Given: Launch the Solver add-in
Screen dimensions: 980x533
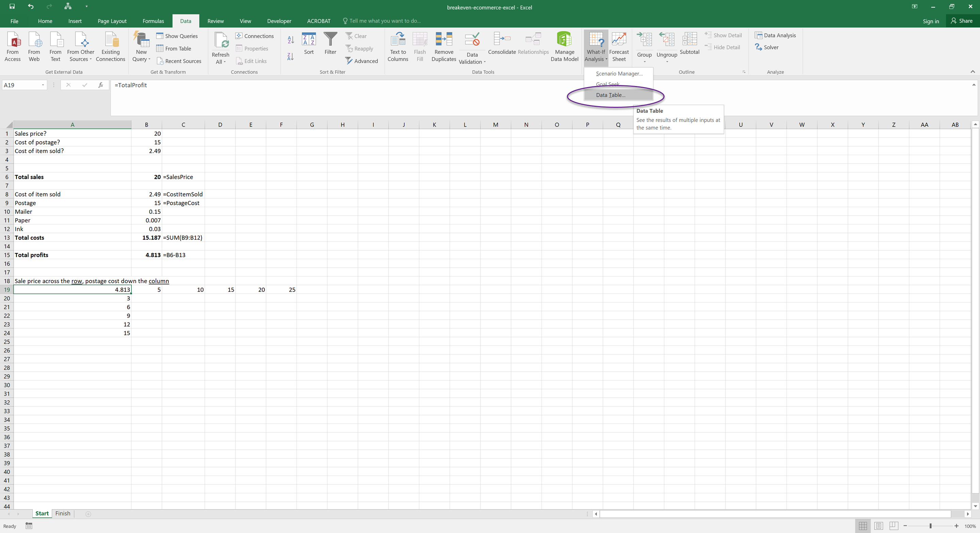Looking at the screenshot, I should 767,47.
